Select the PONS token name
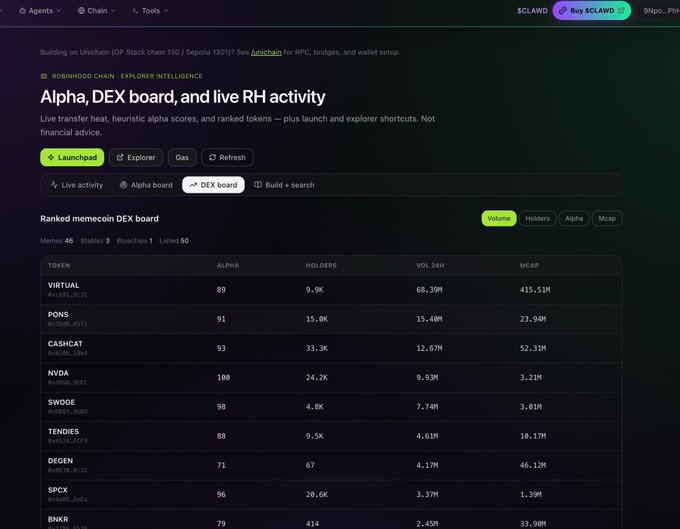The image size is (680, 529). click(58, 314)
